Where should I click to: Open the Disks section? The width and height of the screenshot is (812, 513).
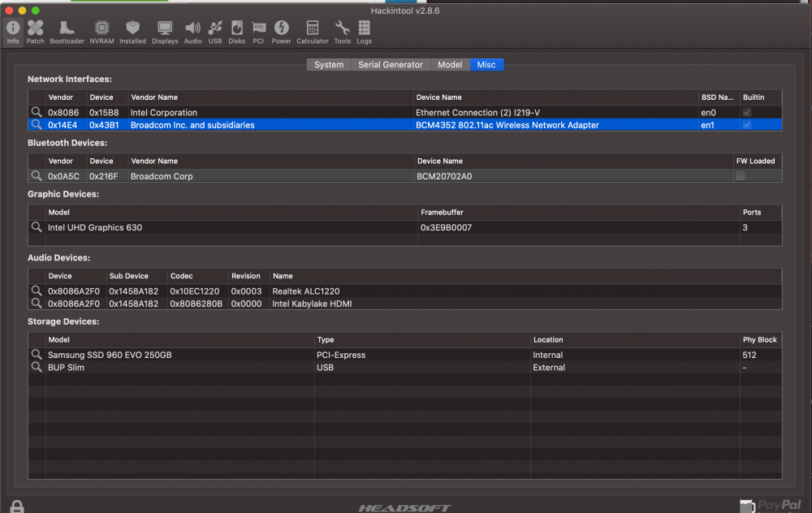coord(236,32)
